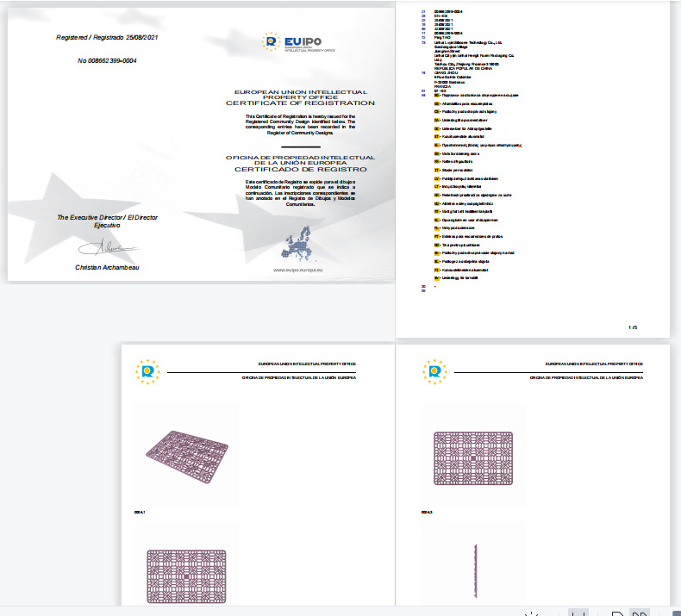Viewport: 681px width, 616px height.
Task: Click the ES row 'Alfombrillas para escurreplatos'
Action: [463, 103]
